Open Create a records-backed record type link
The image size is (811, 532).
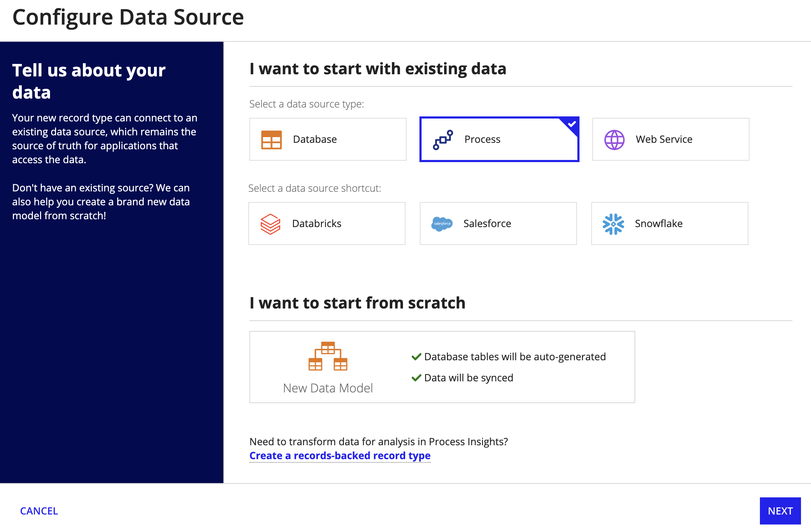[340, 456]
